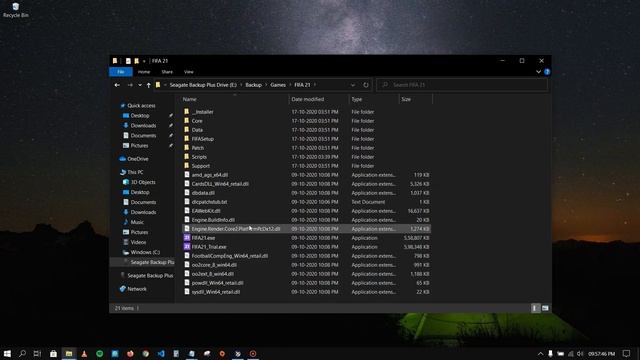The height and width of the screenshot is (360, 640).
Task: Expand the ribbon with the chevron
Action: (x=538, y=72)
